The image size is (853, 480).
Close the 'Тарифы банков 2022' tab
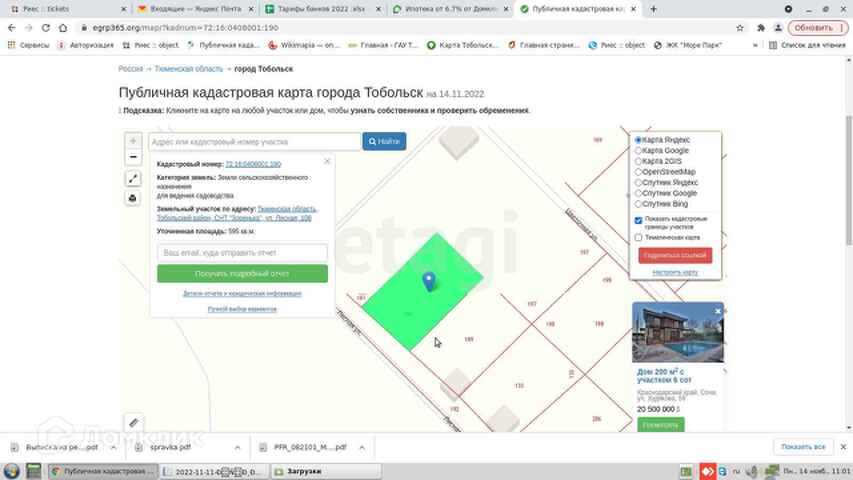pyautogui.click(x=378, y=9)
